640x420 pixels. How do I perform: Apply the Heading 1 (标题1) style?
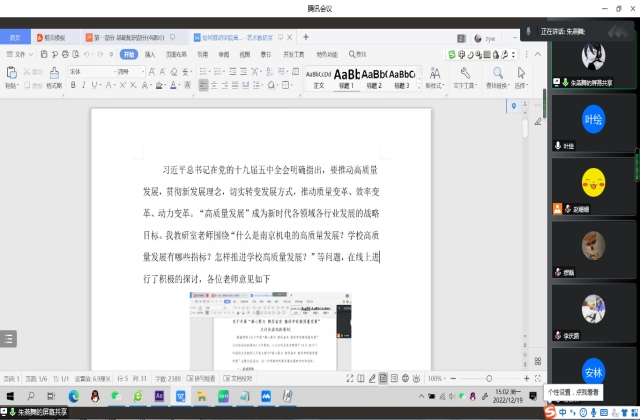[x=346, y=78]
